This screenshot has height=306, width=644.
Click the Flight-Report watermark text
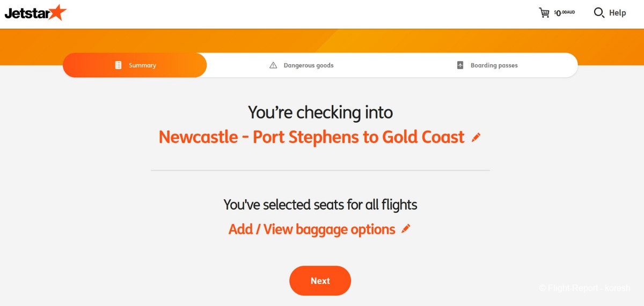click(584, 288)
